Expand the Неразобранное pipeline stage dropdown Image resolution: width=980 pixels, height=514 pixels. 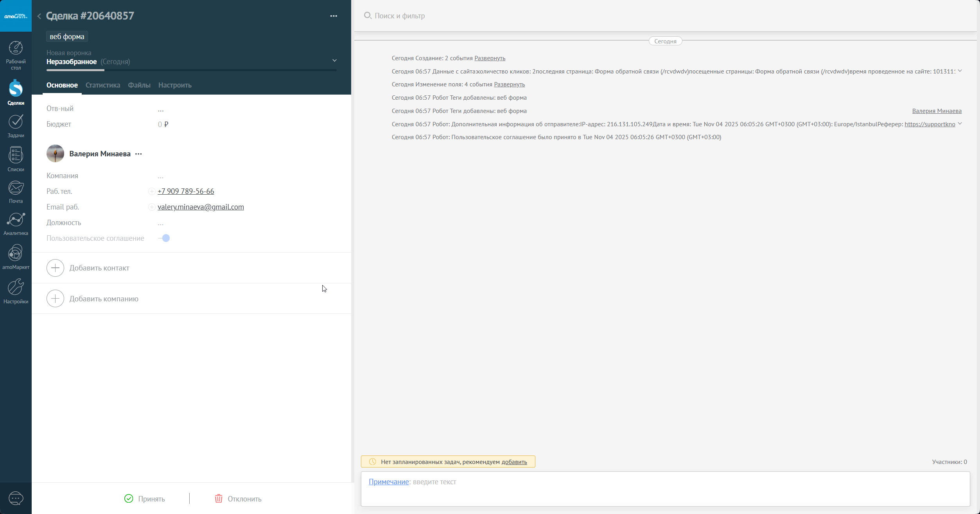click(x=334, y=61)
